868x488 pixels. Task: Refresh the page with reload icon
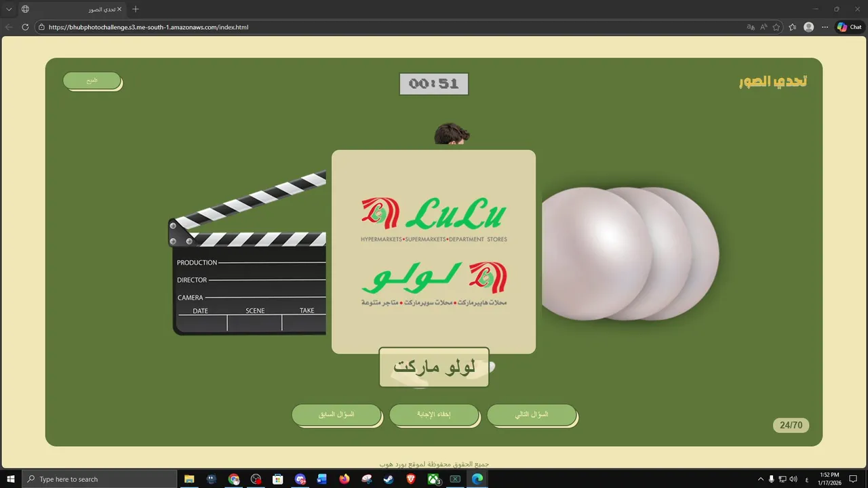click(25, 27)
